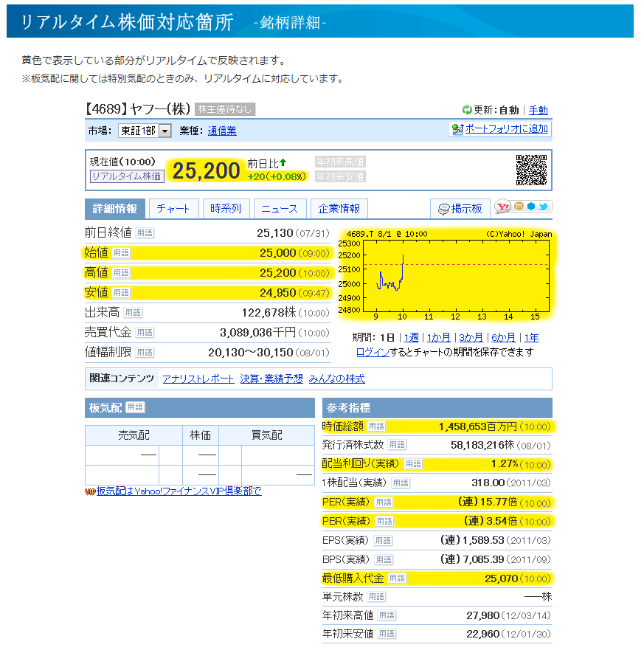Click 用語 next to PER(実績)
Image resolution: width=644 pixels, height=653 pixels.
pyautogui.click(x=384, y=502)
